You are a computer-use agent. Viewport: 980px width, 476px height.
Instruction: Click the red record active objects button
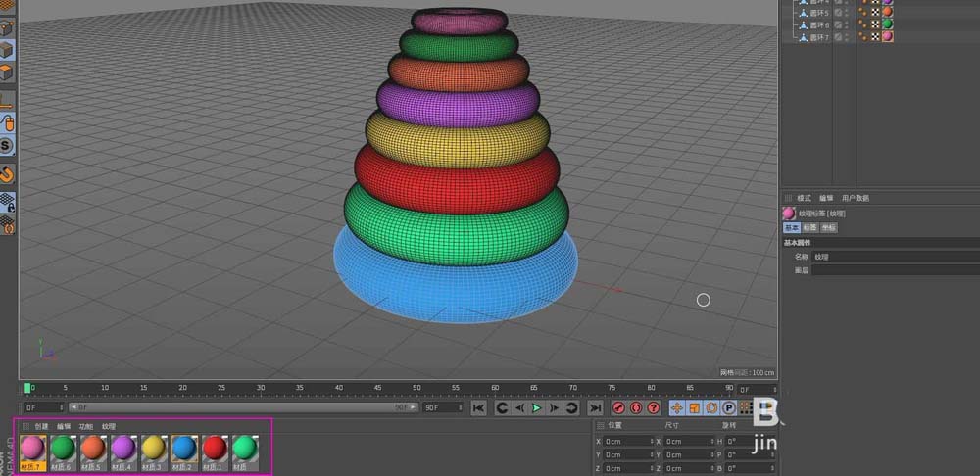click(618, 407)
